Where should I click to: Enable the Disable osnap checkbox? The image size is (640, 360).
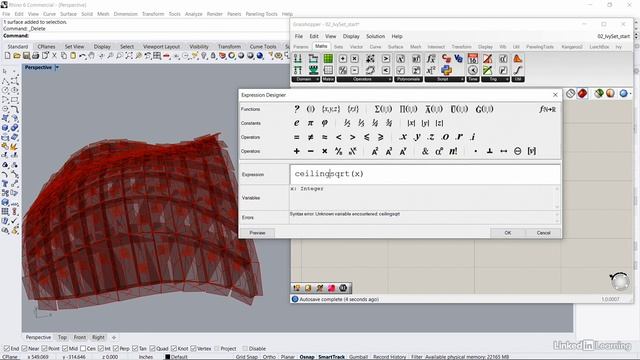(x=245, y=349)
